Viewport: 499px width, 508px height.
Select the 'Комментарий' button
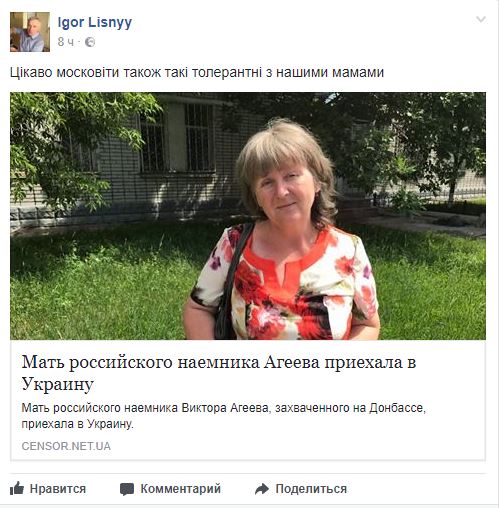(x=170, y=489)
